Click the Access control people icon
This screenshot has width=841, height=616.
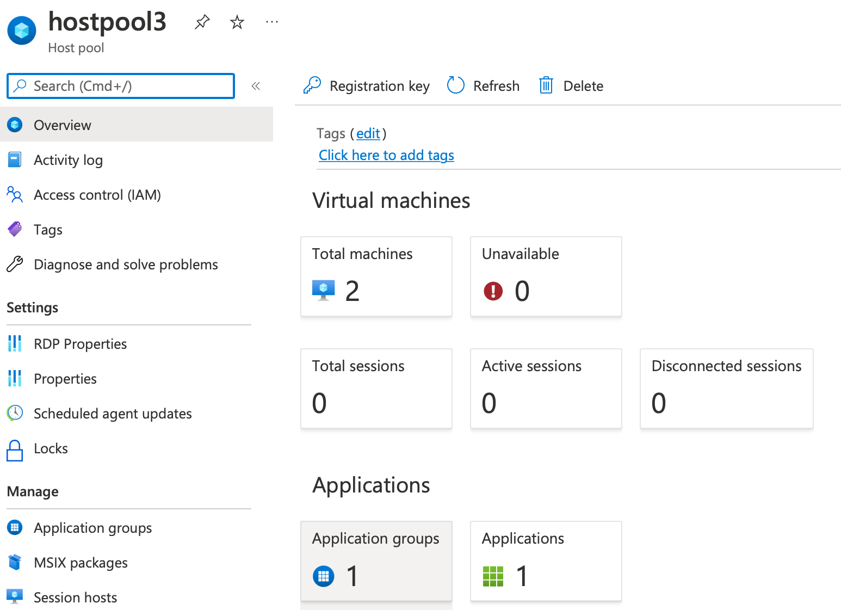point(15,194)
